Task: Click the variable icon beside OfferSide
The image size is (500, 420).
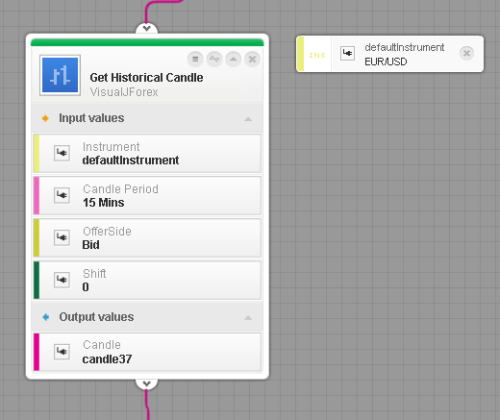Action: [x=62, y=238]
